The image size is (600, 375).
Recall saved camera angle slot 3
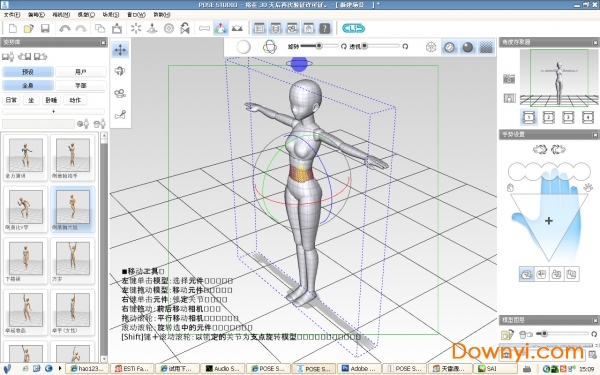coord(568,117)
